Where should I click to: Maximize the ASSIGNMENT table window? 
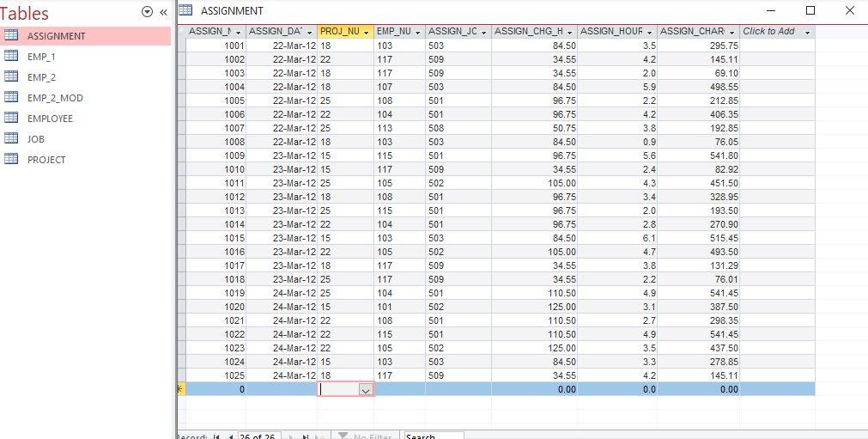click(810, 10)
